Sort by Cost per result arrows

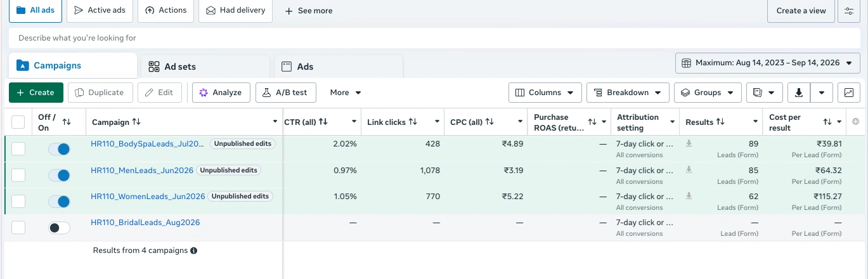pyautogui.click(x=827, y=122)
